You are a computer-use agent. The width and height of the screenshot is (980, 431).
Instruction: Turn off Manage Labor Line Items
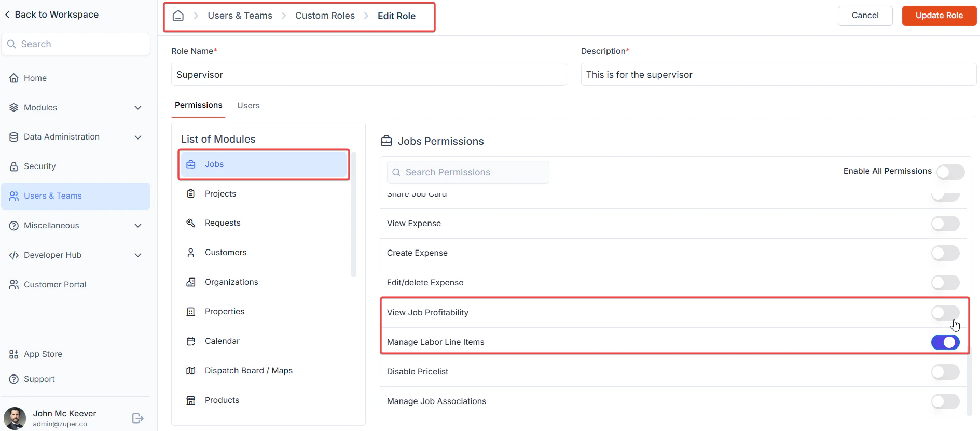point(945,342)
